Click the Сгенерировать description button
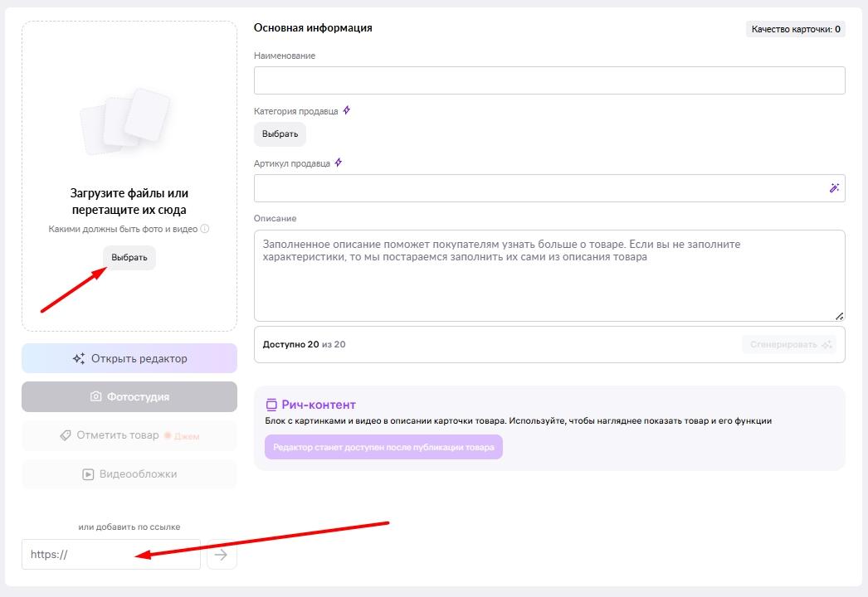 tap(788, 344)
